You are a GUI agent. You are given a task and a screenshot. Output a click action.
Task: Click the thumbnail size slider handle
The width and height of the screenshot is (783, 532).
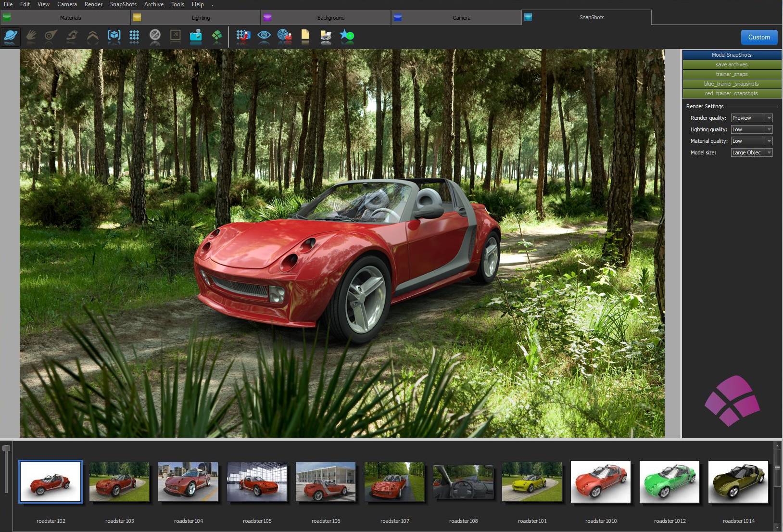tap(6, 448)
